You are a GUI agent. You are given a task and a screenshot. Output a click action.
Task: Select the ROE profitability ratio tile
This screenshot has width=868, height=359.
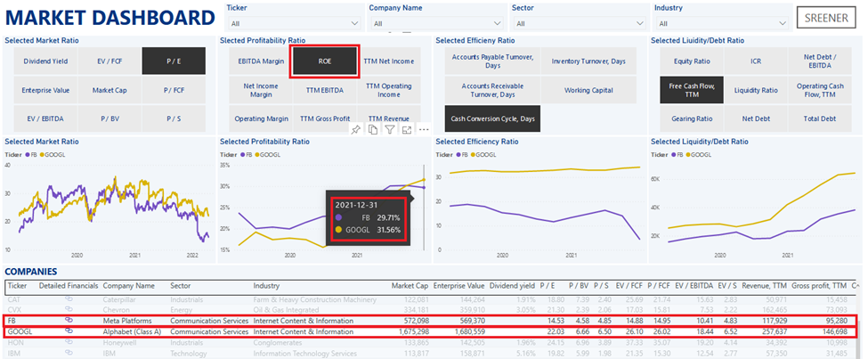[325, 61]
